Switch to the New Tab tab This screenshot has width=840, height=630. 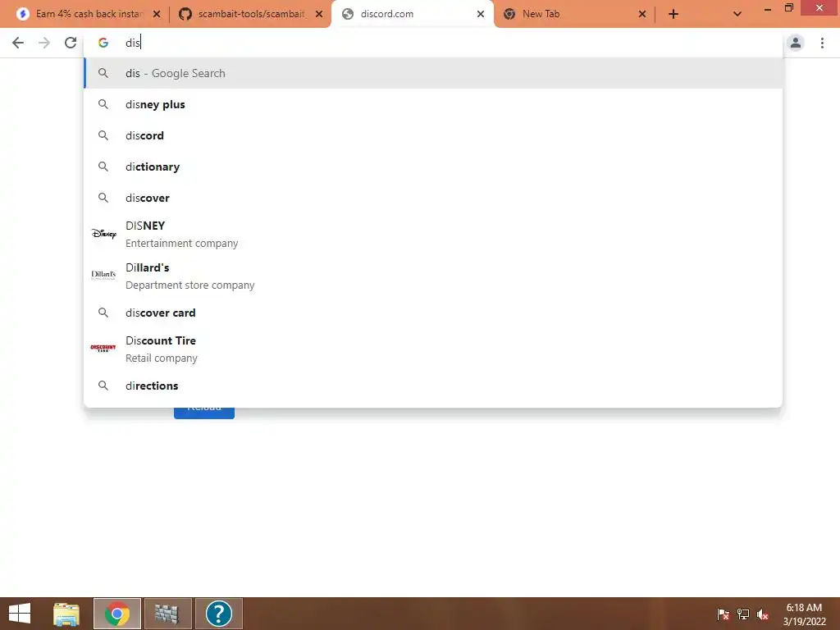point(573,14)
